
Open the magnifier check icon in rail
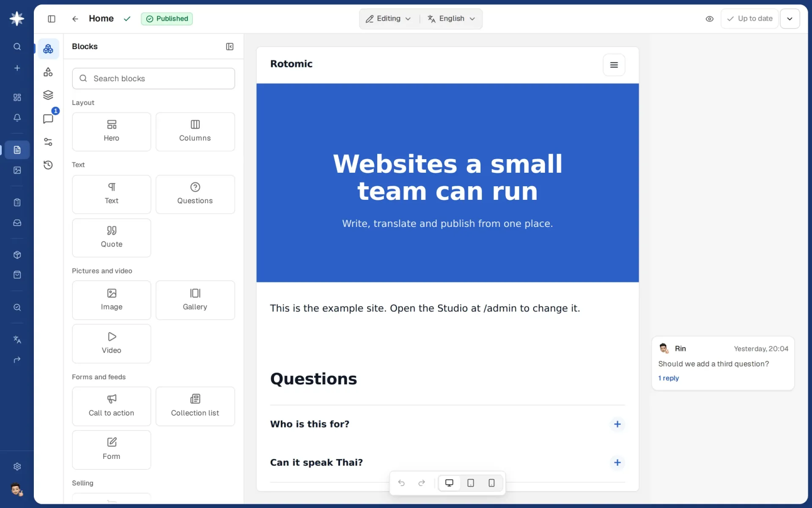(17, 307)
